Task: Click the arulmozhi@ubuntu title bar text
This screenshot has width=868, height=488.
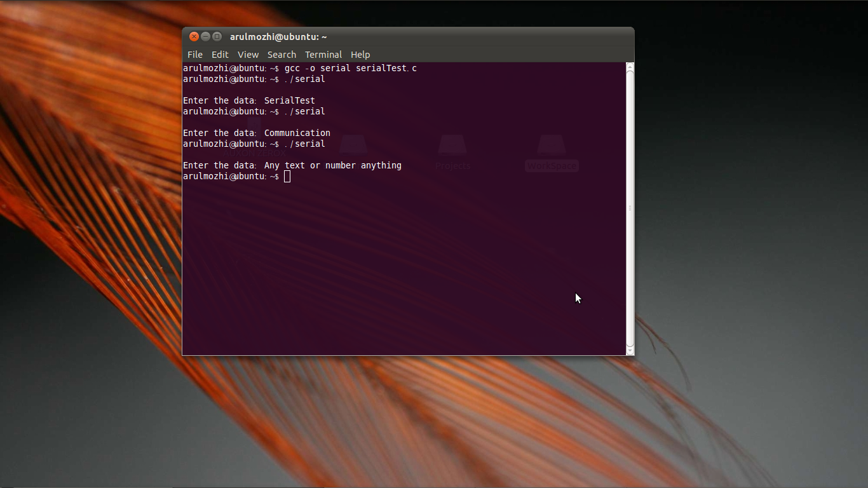Action: tap(278, 36)
